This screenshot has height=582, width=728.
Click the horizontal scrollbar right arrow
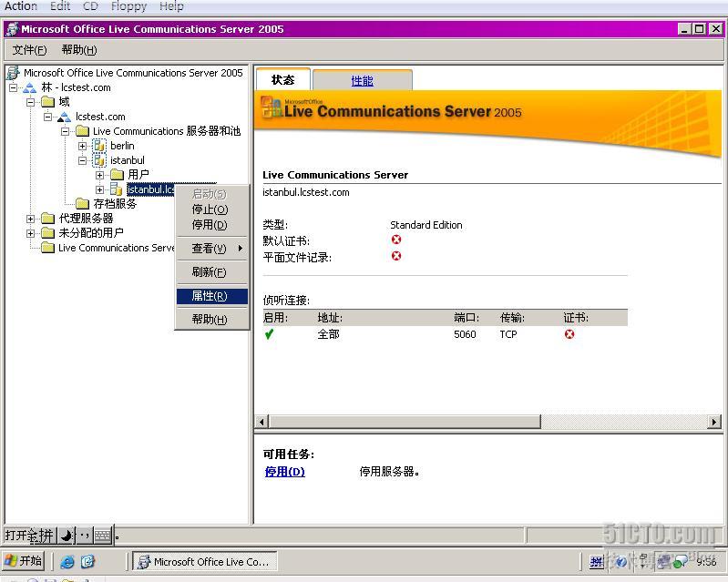coord(714,422)
